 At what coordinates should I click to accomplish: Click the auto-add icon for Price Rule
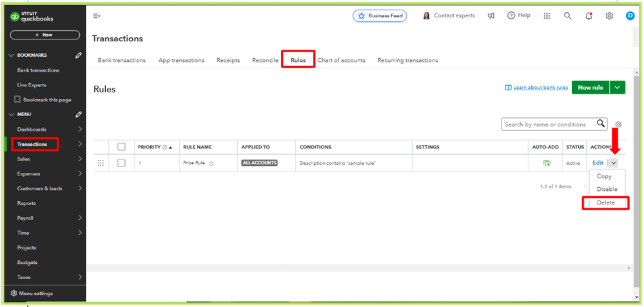[x=547, y=163]
